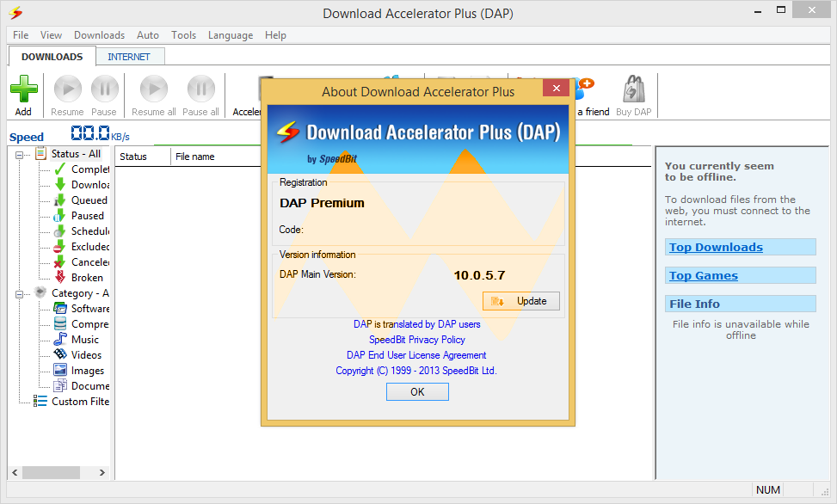Click the Buy DAP shopping bag icon
The image size is (837, 504).
[634, 89]
